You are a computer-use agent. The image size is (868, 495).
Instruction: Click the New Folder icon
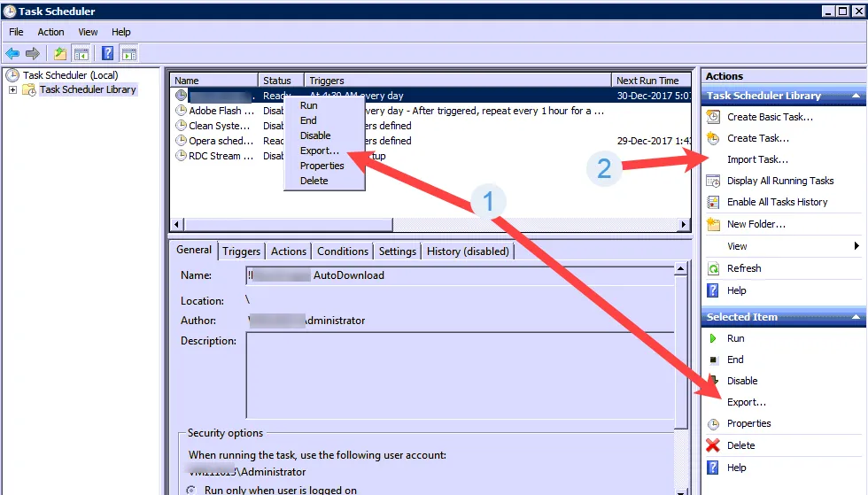(714, 224)
